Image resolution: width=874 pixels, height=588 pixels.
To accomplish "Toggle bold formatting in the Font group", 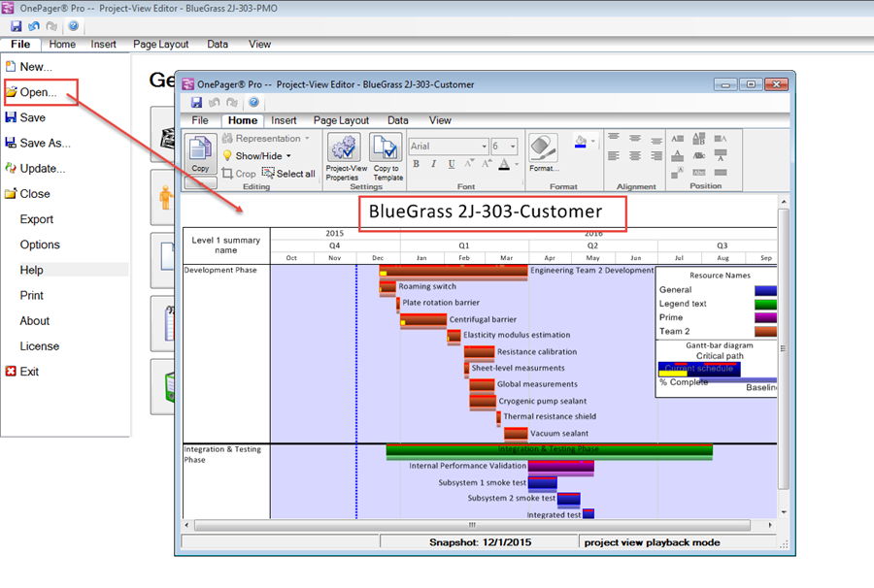I will (416, 163).
